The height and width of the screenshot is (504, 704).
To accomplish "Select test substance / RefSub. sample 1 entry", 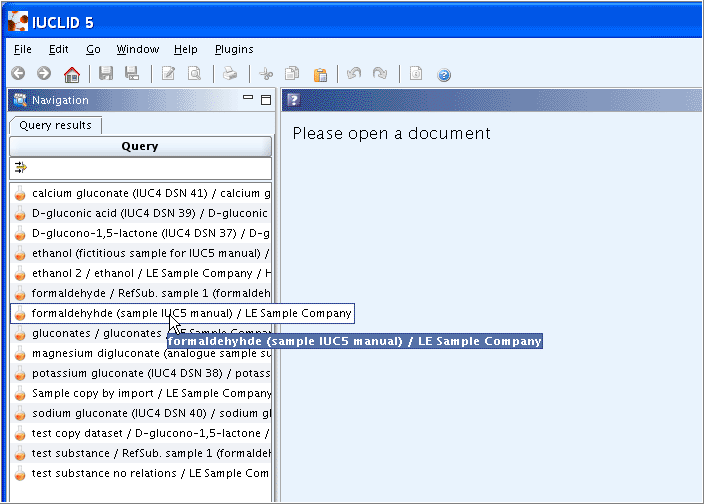I will 141,453.
